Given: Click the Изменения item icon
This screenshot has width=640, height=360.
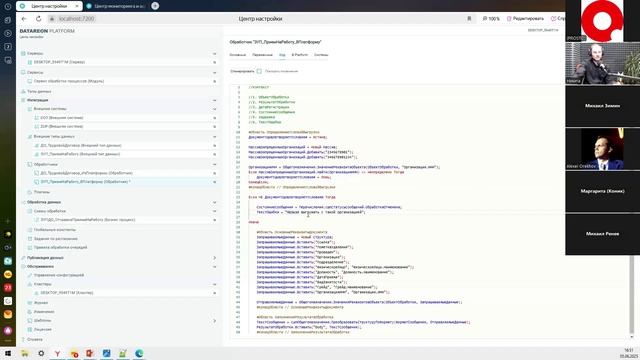Looking at the screenshot, I should click(30, 311).
